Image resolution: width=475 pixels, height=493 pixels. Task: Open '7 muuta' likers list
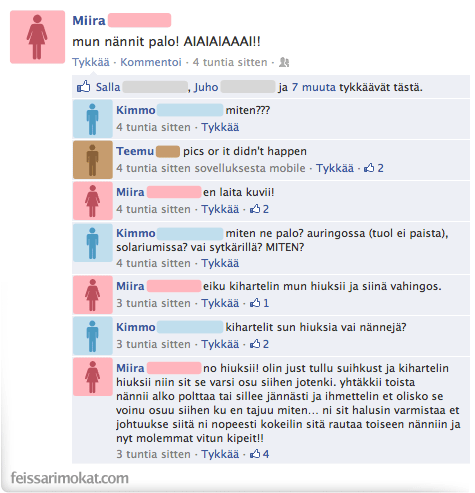314,87
